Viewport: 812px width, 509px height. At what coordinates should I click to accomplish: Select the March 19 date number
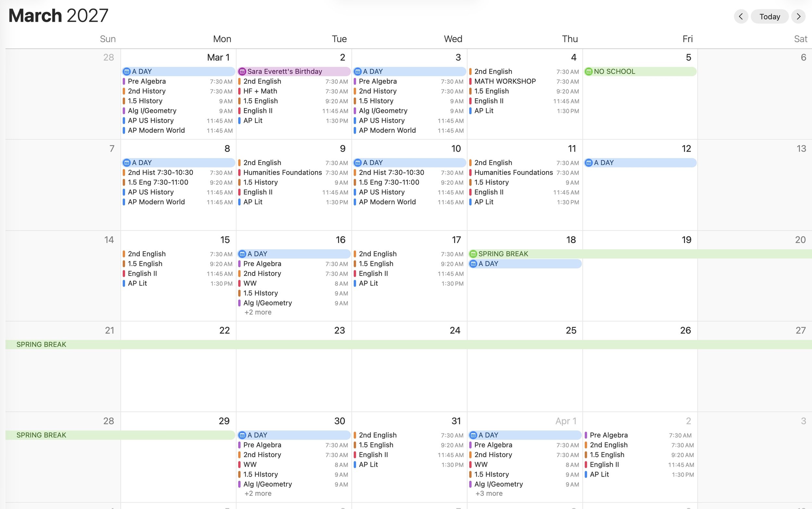click(686, 240)
